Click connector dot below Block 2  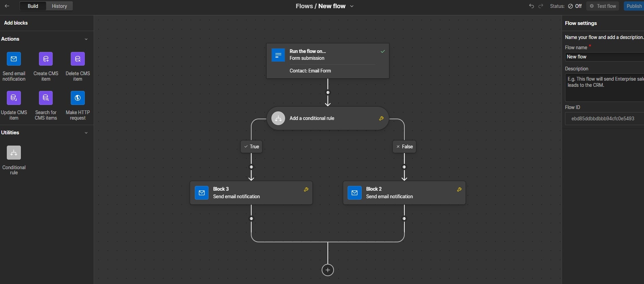coord(404,219)
